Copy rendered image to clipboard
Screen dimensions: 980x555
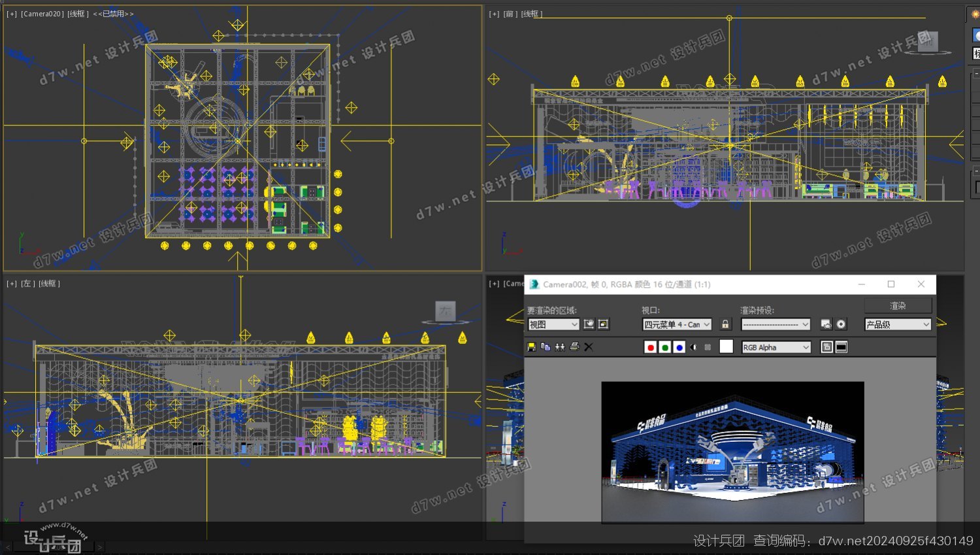coord(546,347)
